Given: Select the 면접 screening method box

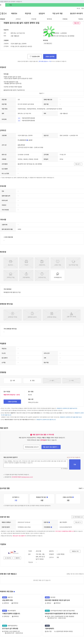Looking at the screenshot, I should click(x=32, y=381).
